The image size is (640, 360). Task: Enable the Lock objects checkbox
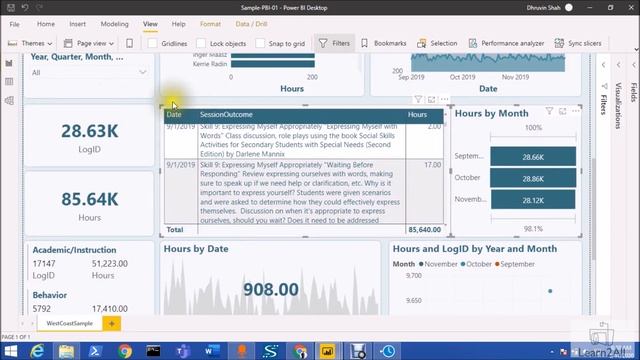[x=201, y=43]
